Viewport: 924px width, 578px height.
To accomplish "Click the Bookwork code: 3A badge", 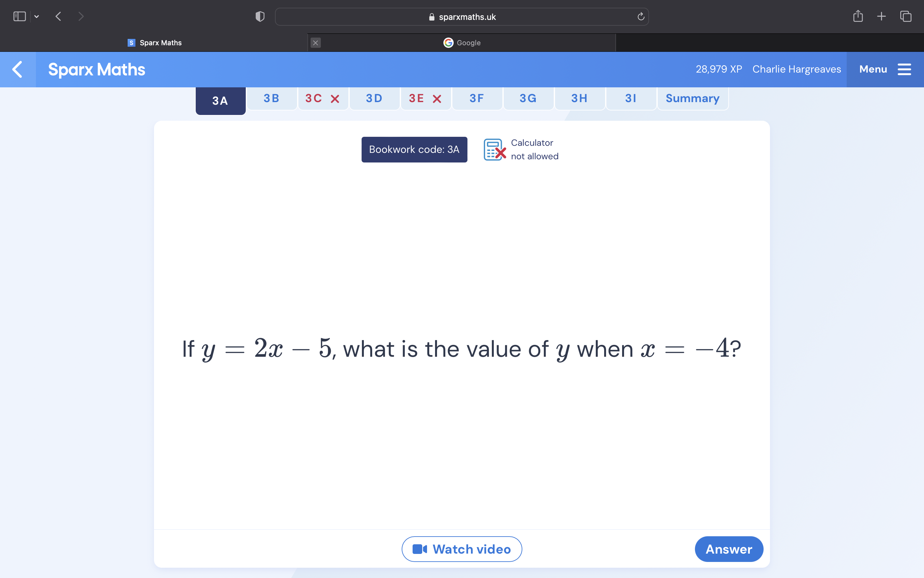I will pos(414,149).
